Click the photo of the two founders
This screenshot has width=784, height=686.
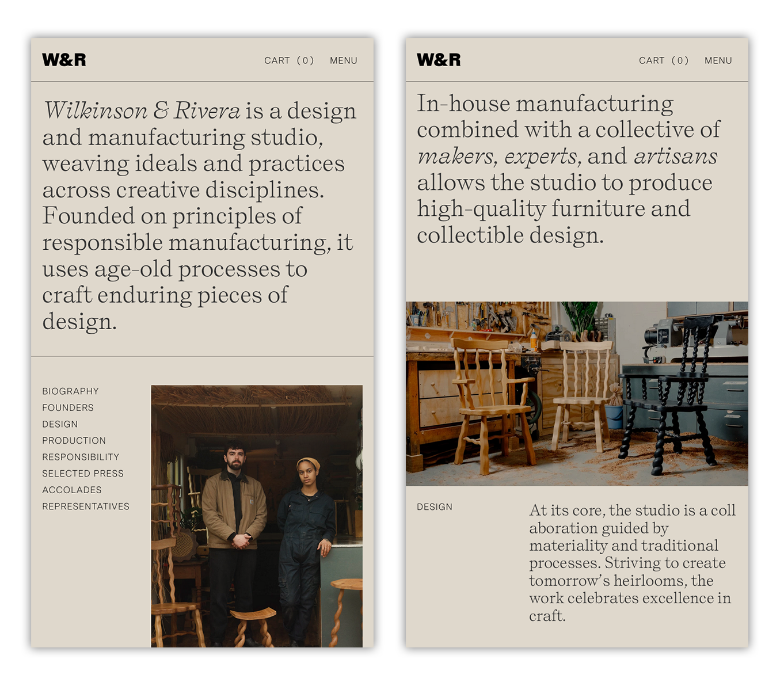[x=257, y=516]
